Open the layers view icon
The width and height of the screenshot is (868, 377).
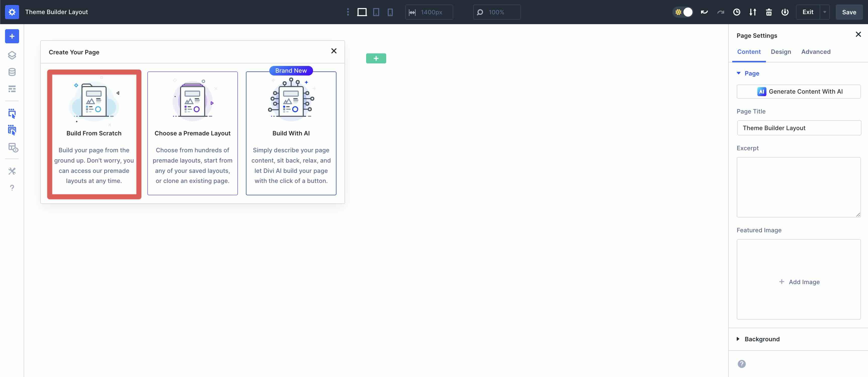(x=12, y=55)
